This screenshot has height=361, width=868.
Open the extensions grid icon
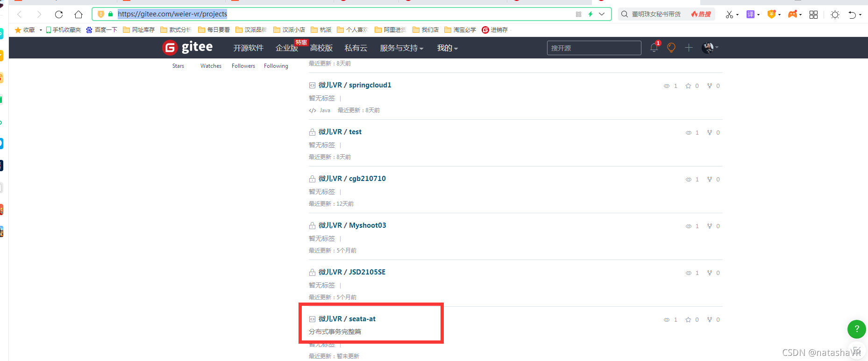point(813,14)
